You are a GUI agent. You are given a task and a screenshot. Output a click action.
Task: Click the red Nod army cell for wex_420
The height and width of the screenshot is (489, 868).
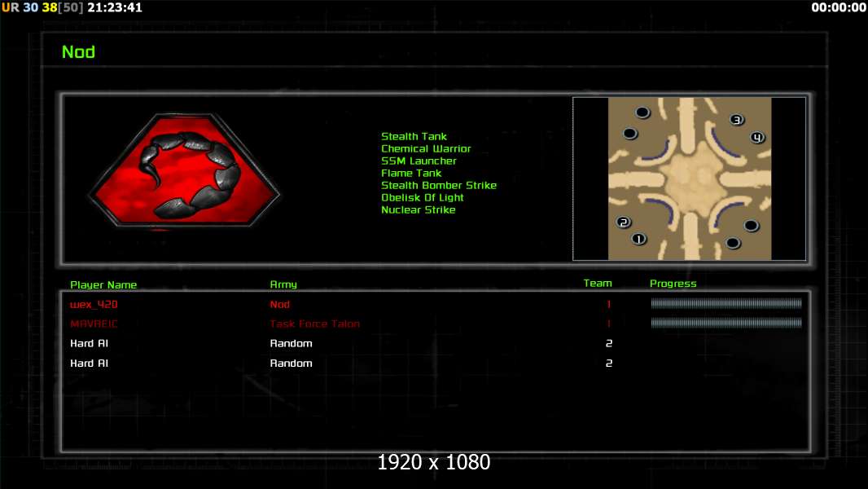(x=279, y=305)
